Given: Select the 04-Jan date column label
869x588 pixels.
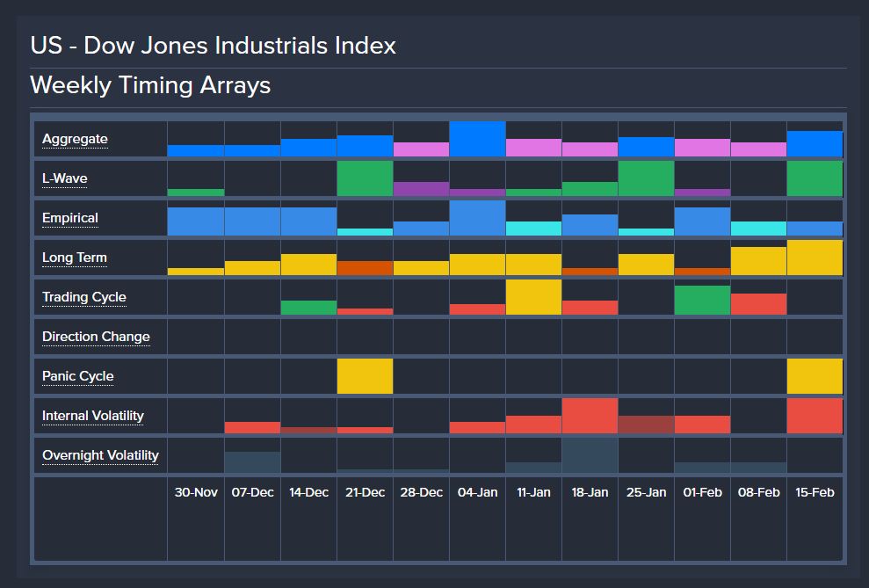Looking at the screenshot, I should (x=478, y=492).
